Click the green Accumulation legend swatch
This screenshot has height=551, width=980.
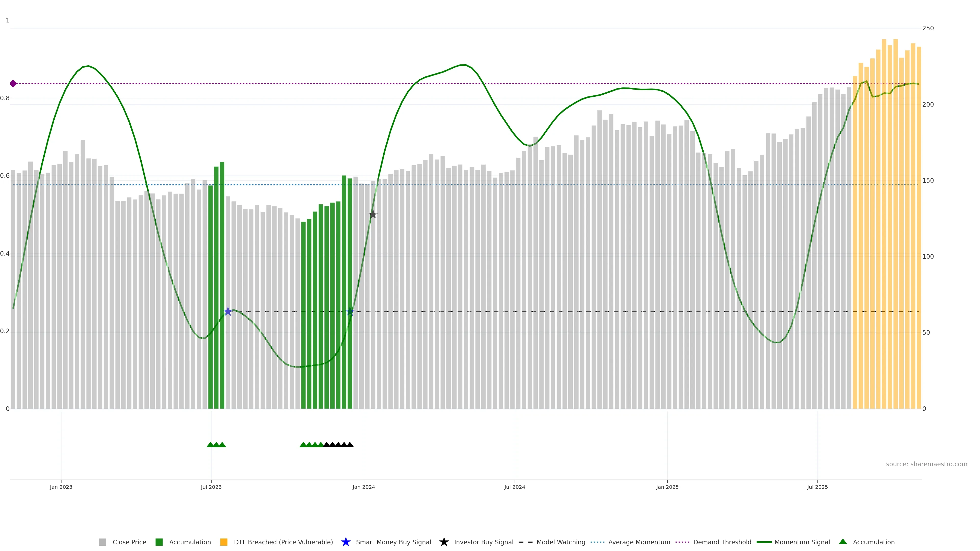tap(159, 542)
